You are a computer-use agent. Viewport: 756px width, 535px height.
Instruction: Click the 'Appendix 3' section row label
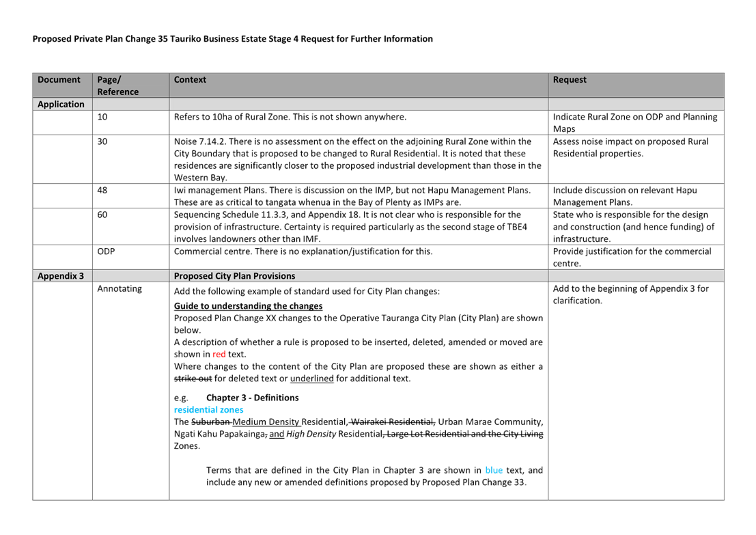[61, 276]
